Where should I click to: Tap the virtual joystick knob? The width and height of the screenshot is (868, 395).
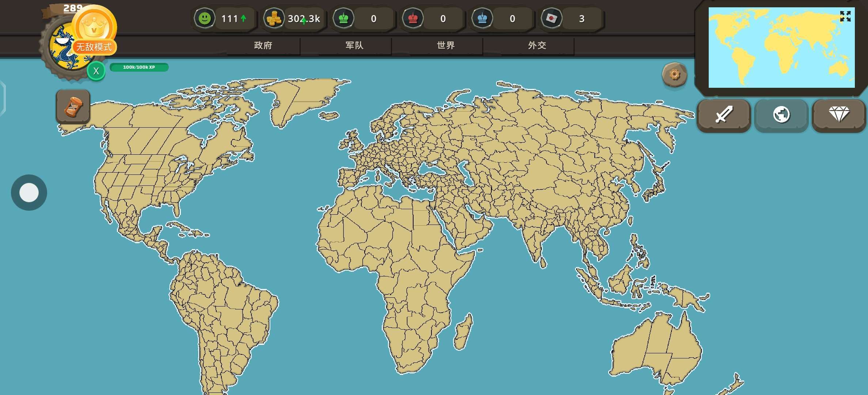coord(29,193)
